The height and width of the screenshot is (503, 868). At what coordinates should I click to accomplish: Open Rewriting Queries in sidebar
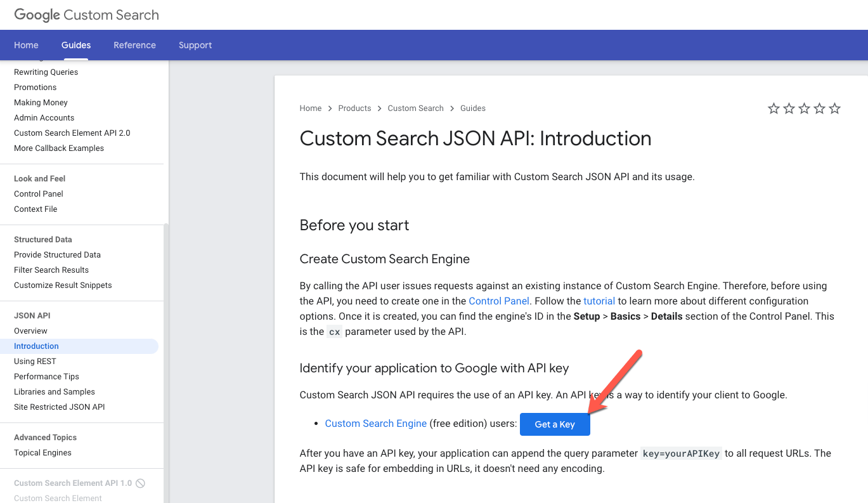point(46,72)
